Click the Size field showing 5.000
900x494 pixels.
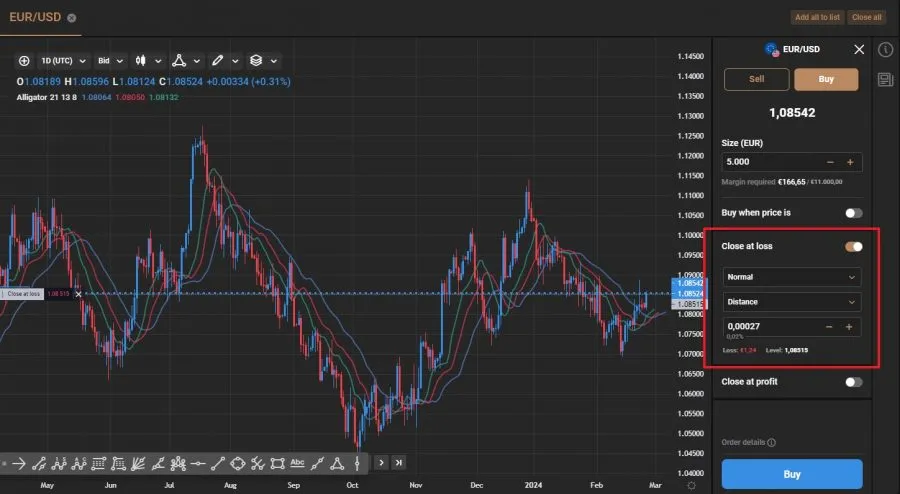pos(792,162)
